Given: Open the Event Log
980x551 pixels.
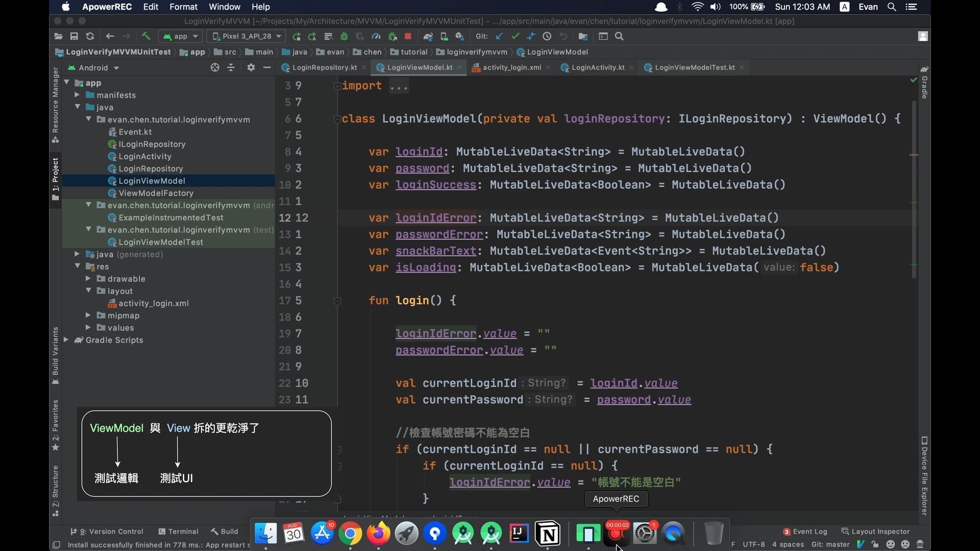Looking at the screenshot, I should point(810,532).
